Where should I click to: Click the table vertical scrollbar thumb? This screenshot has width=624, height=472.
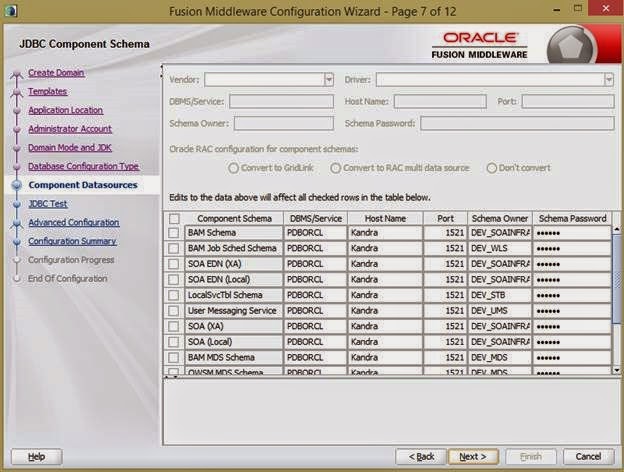point(616,279)
